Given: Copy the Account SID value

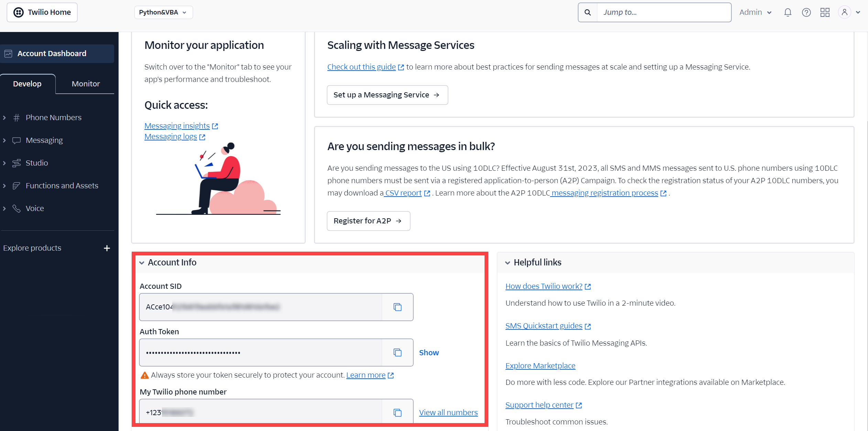Looking at the screenshot, I should (x=398, y=307).
